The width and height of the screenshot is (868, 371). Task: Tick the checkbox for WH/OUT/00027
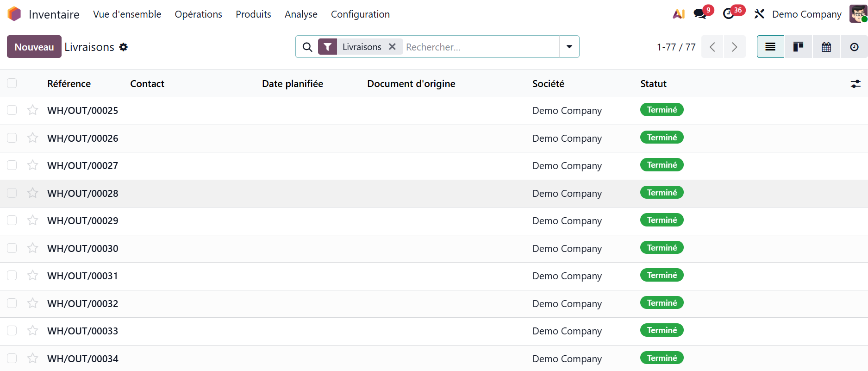(x=12, y=165)
